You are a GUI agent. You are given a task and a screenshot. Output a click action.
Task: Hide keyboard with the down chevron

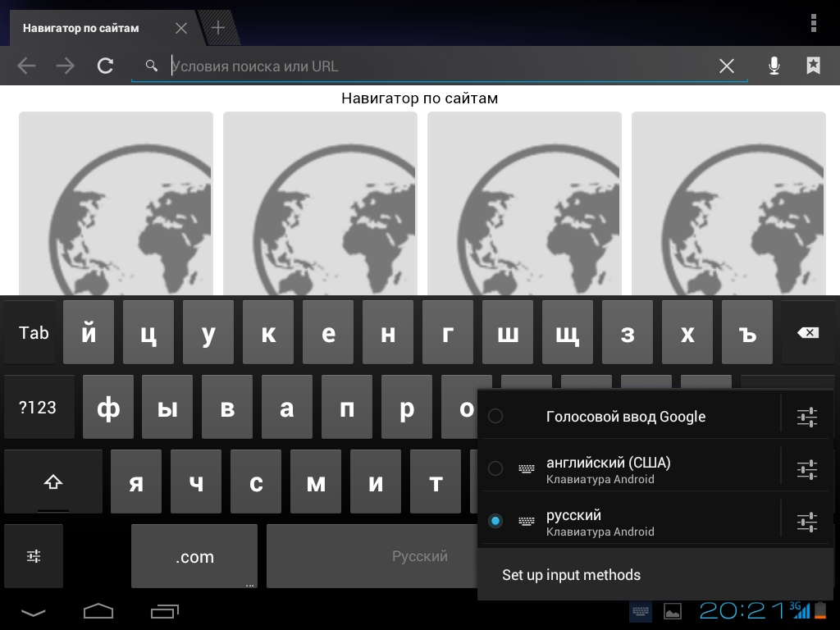[x=34, y=611]
